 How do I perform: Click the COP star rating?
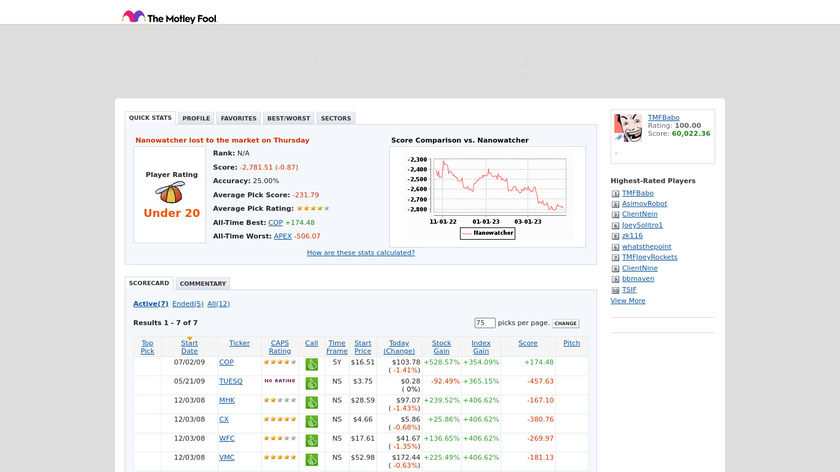pyautogui.click(x=280, y=362)
